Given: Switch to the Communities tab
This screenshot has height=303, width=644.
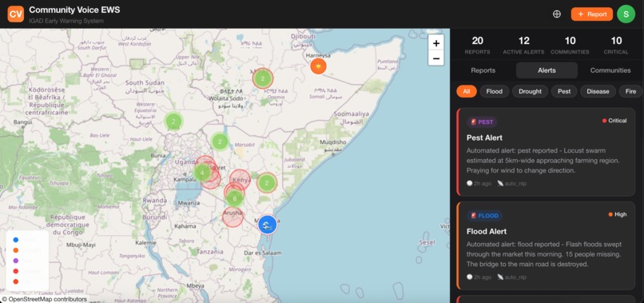Looking at the screenshot, I should (610, 70).
